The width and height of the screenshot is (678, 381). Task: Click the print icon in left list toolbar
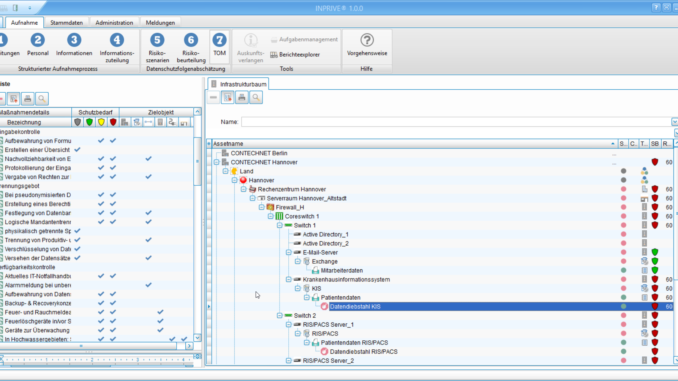tap(28, 99)
